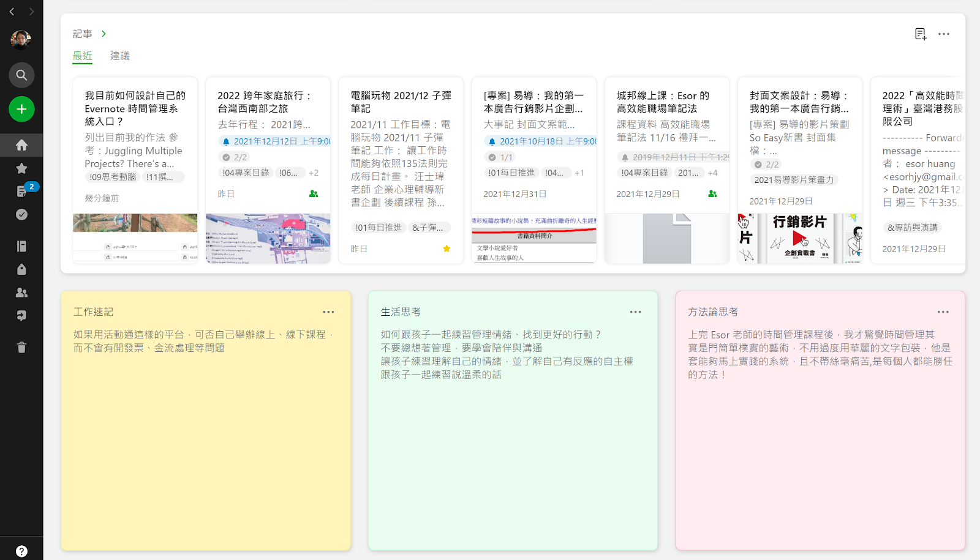
Task: Open Tags icon in sidebar
Action: 21,269
